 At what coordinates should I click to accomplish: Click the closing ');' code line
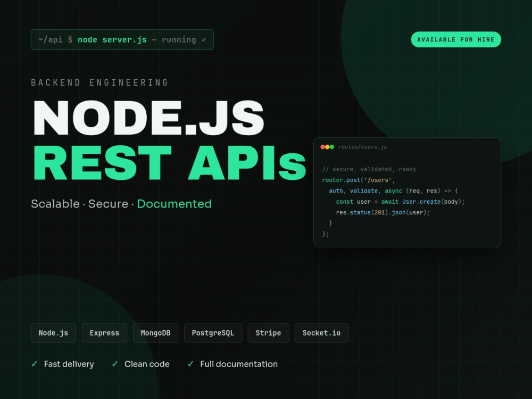click(x=326, y=234)
